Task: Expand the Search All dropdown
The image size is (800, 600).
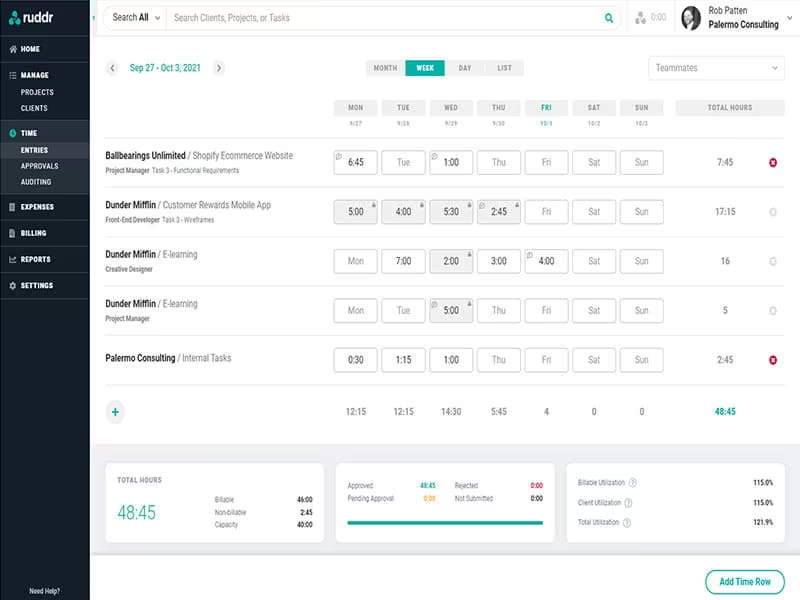Action: pos(136,18)
